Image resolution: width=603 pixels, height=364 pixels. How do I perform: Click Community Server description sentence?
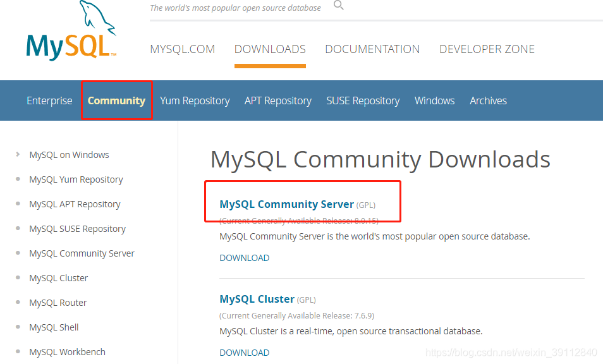coord(375,236)
